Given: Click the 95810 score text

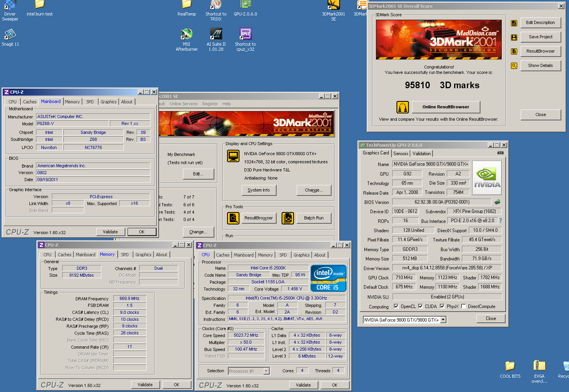Looking at the screenshot, I should 417,86.
